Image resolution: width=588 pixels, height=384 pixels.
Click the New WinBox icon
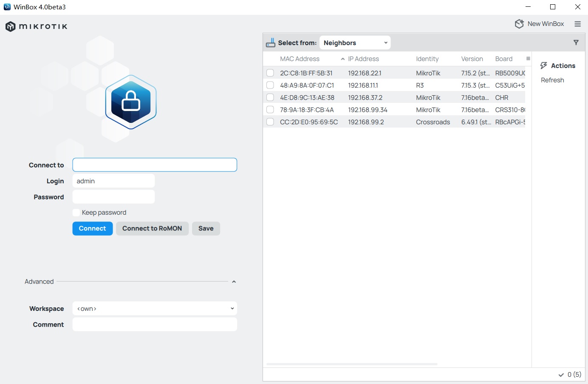519,24
